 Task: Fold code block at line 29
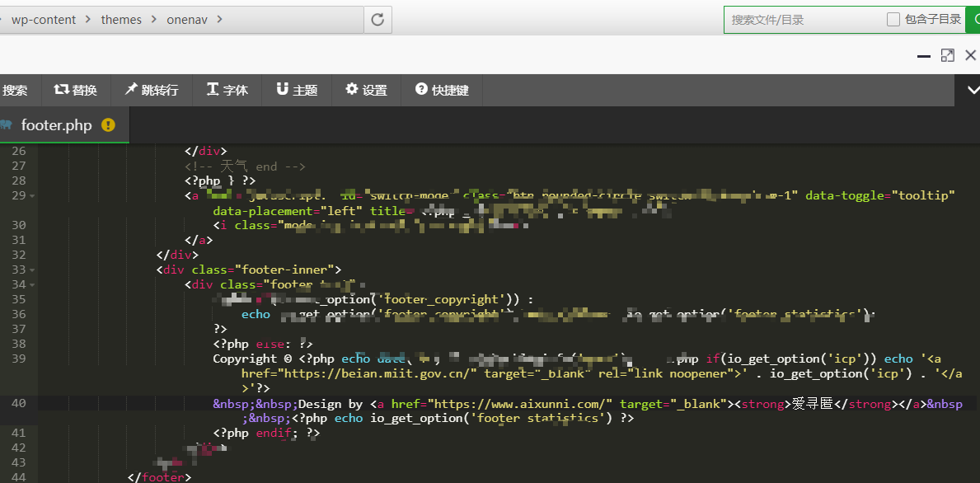tap(31, 196)
